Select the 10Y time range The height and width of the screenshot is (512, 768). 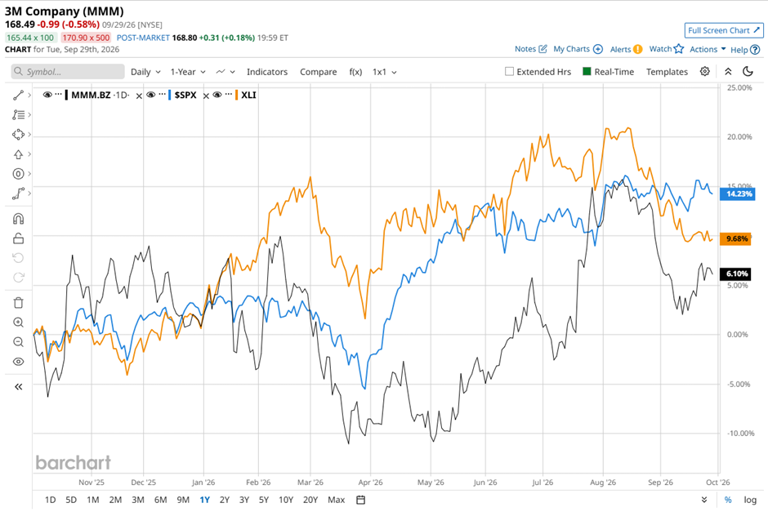tap(286, 500)
